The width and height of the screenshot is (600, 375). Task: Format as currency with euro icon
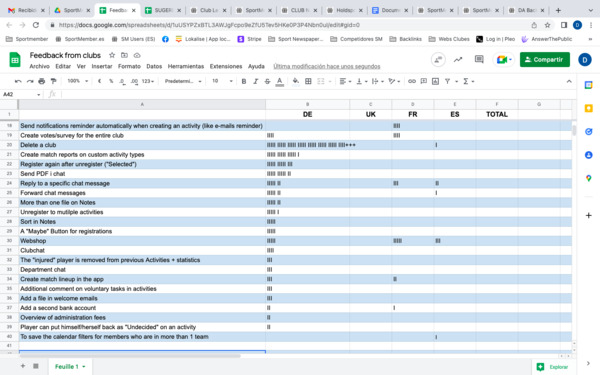[x=99, y=81]
